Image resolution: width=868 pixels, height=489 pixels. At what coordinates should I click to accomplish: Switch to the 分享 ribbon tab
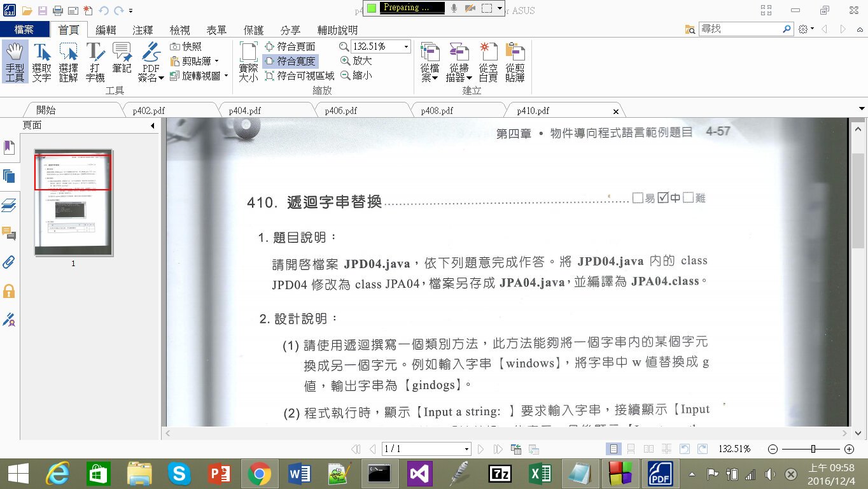290,30
